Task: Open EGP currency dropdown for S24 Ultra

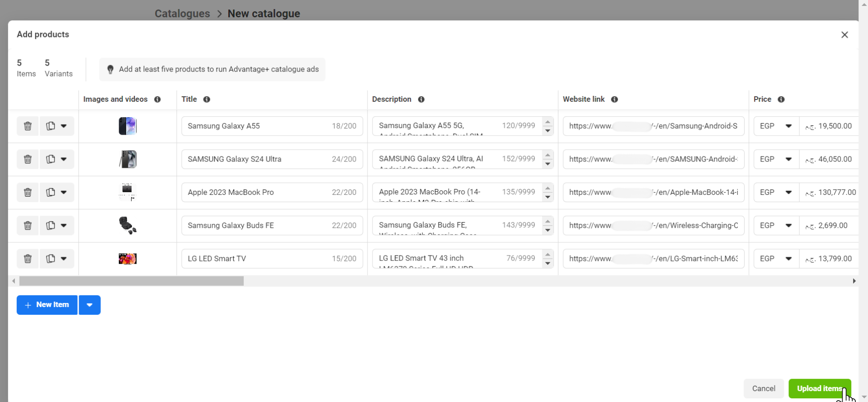Action: coord(776,159)
